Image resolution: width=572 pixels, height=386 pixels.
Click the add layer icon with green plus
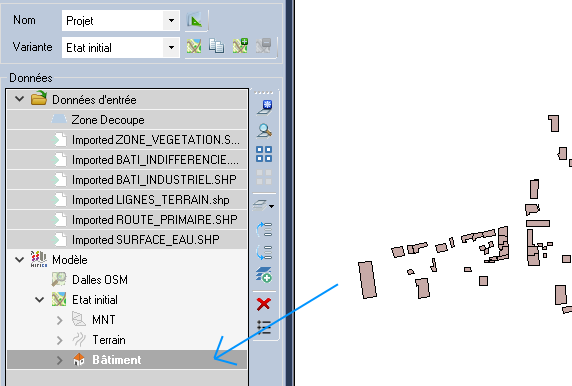point(264,275)
